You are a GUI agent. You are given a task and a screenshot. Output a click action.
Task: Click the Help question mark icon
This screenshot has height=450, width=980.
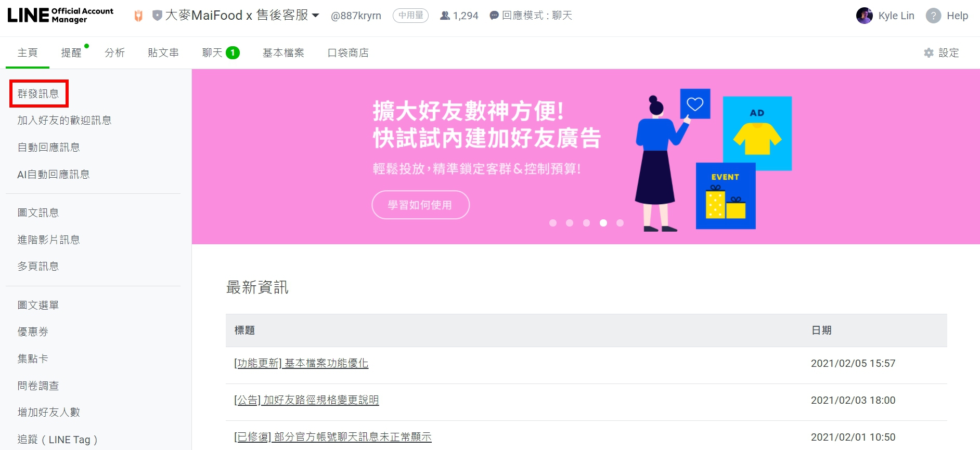point(934,16)
